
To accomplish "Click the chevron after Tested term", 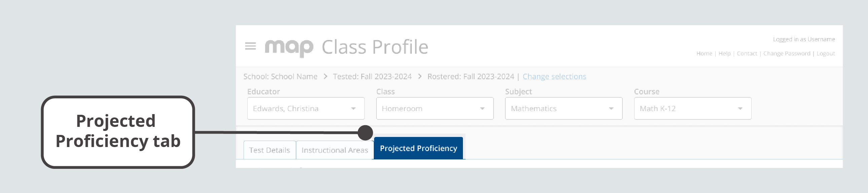I will point(420,76).
